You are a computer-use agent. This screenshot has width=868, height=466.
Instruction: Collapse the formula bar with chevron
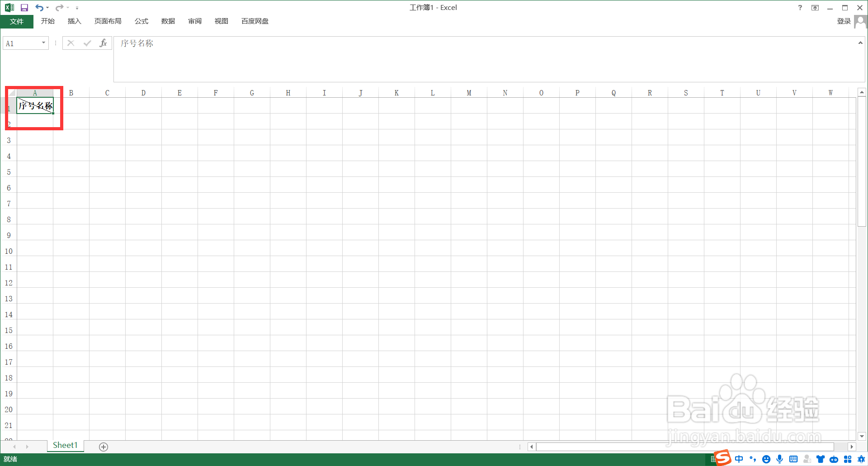coord(860,43)
